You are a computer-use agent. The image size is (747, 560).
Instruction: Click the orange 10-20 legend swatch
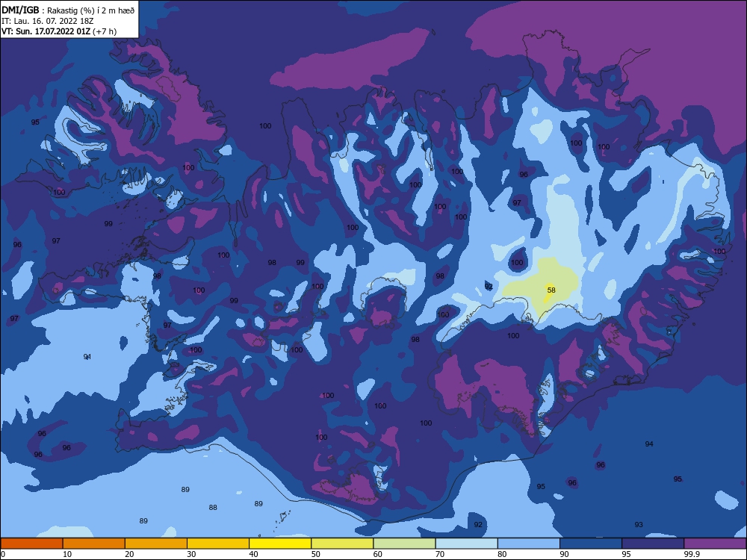94,544
